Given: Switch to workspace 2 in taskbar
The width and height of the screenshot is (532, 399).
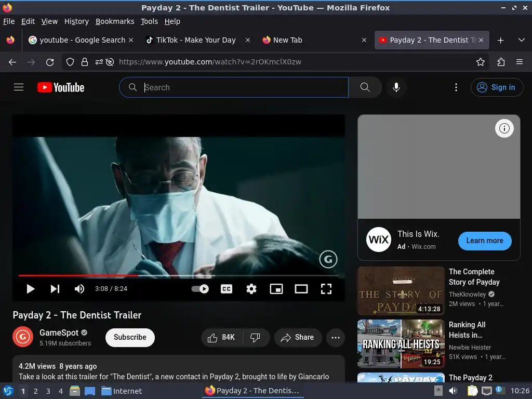Looking at the screenshot, I should coord(35,391).
